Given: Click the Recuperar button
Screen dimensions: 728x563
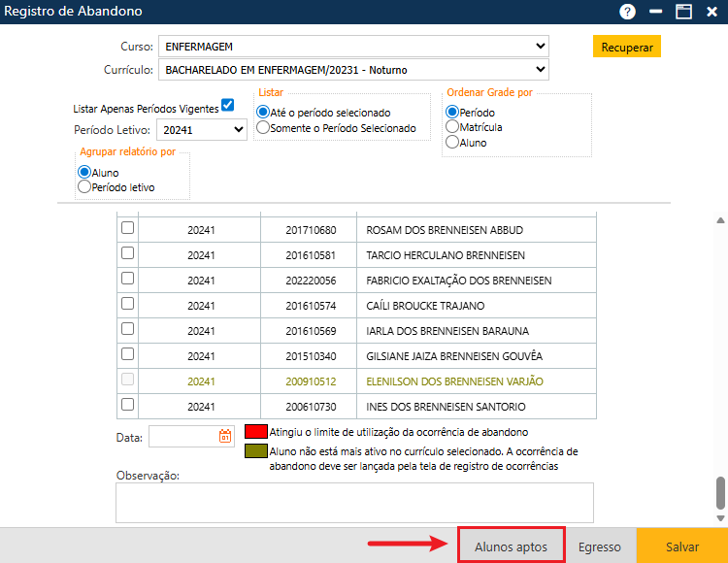Looking at the screenshot, I should click(x=626, y=47).
